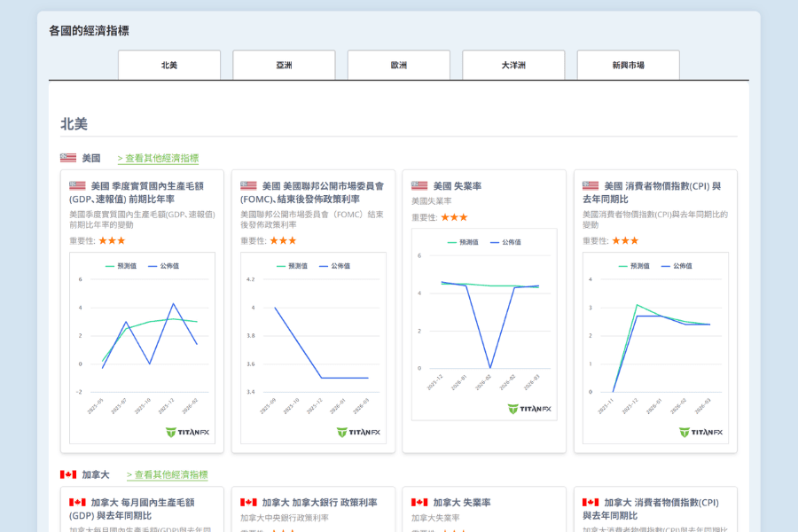Image resolution: width=798 pixels, height=532 pixels.
Task: Click the Canada flag icon beside 加拿大 heading
Action: 68,475
